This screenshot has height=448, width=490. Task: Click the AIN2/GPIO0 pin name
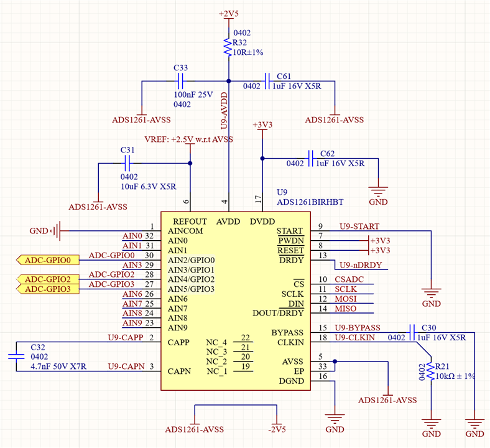pyautogui.click(x=192, y=260)
